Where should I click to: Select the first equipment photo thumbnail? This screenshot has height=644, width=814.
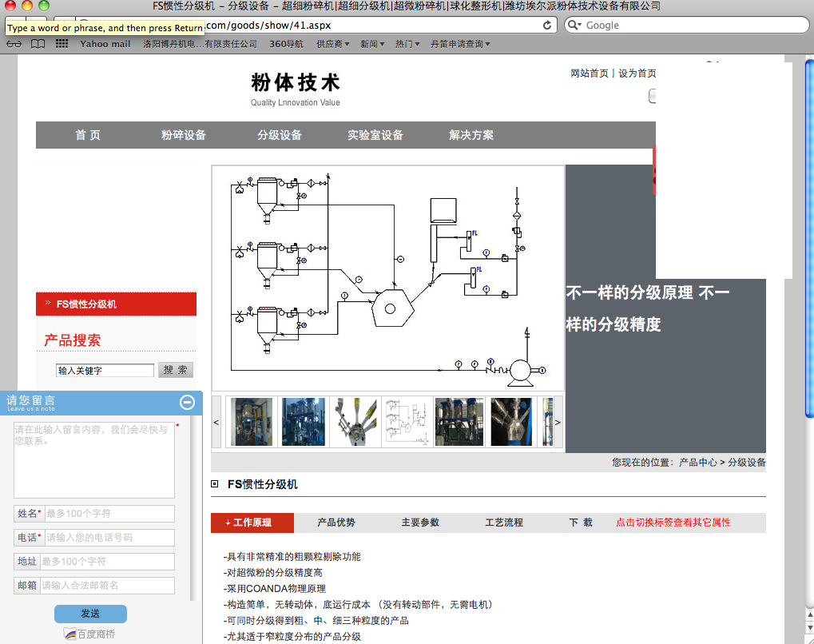252,422
